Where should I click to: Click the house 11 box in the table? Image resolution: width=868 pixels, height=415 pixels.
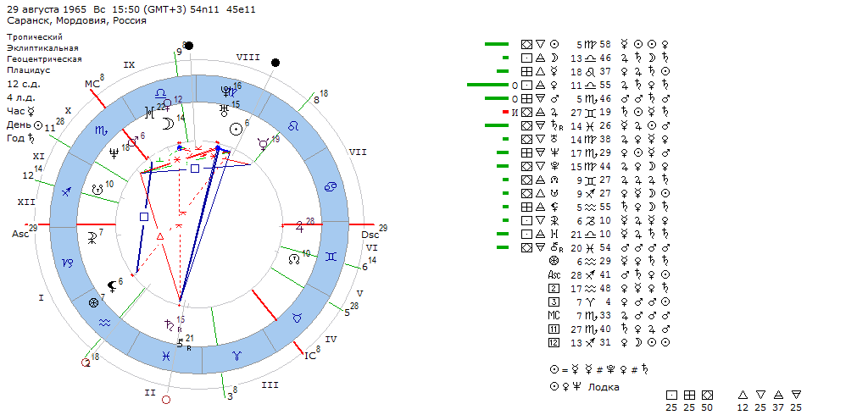click(554, 329)
